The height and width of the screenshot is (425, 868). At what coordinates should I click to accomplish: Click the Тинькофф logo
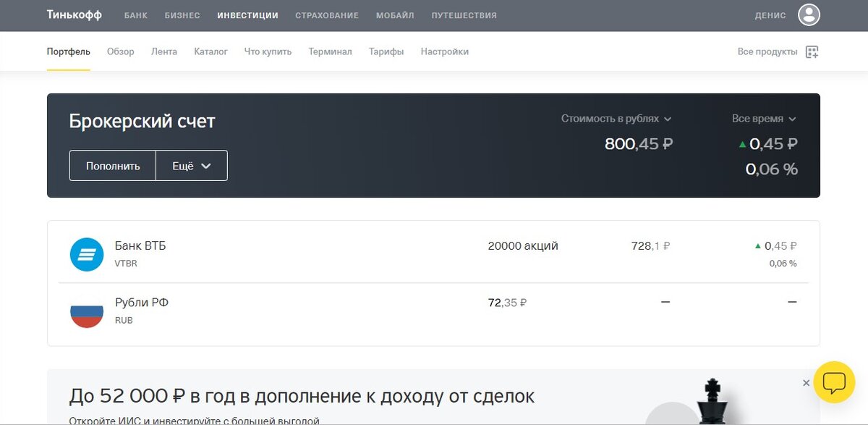click(75, 15)
